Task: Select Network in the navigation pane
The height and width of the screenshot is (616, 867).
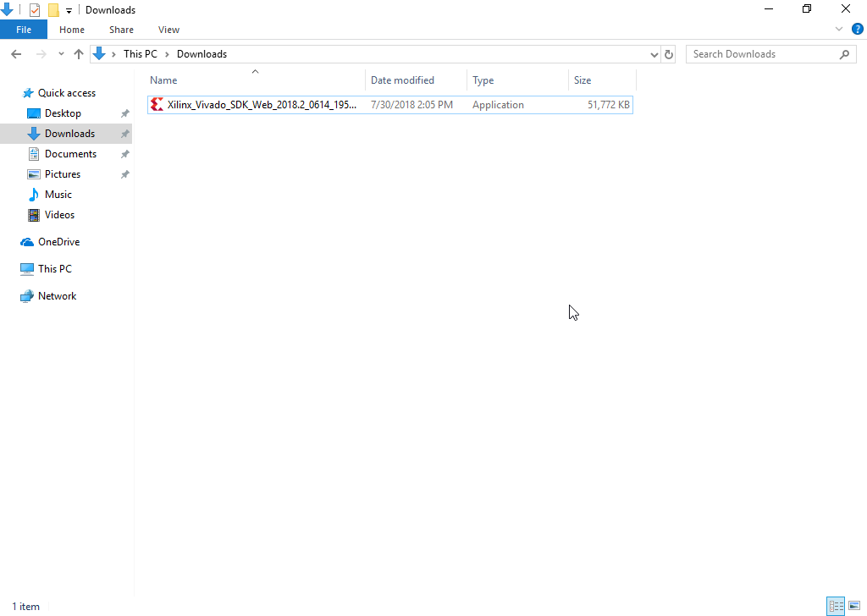Action: pos(57,296)
